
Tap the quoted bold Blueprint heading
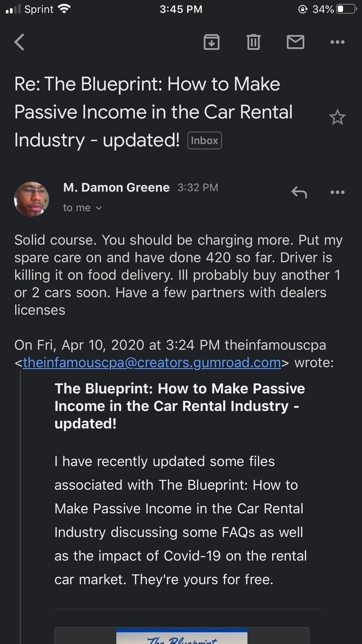tap(180, 406)
